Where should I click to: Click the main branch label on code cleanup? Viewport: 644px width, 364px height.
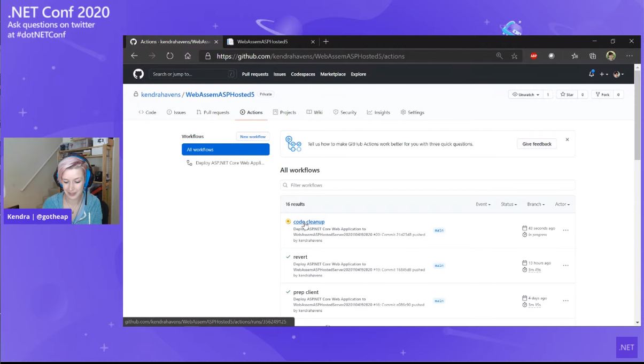(x=439, y=230)
